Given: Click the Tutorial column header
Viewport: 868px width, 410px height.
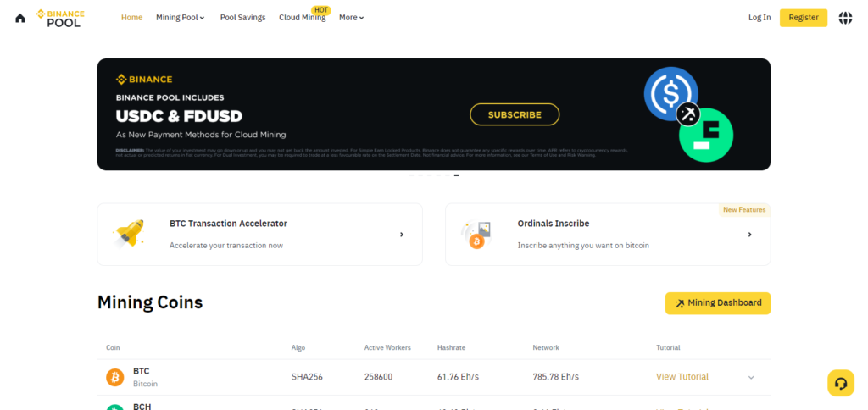Looking at the screenshot, I should (x=668, y=347).
